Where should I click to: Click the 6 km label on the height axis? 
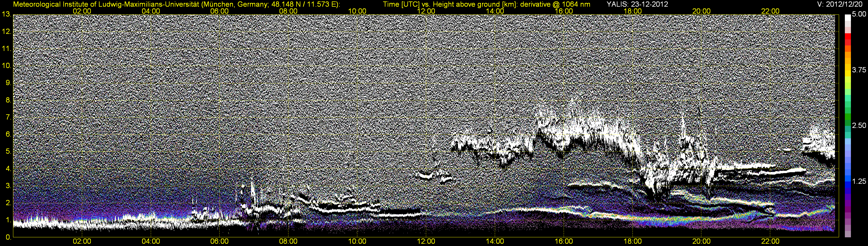pyautogui.click(x=8, y=135)
